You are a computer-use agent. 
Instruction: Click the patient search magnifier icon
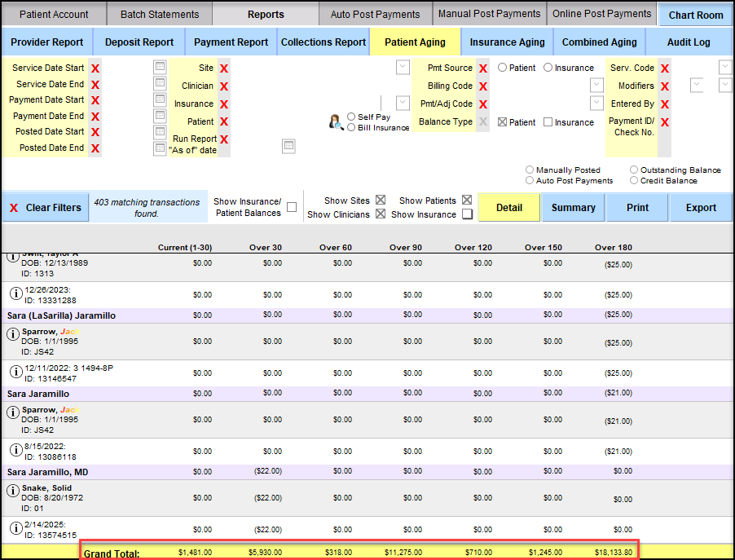click(335, 122)
